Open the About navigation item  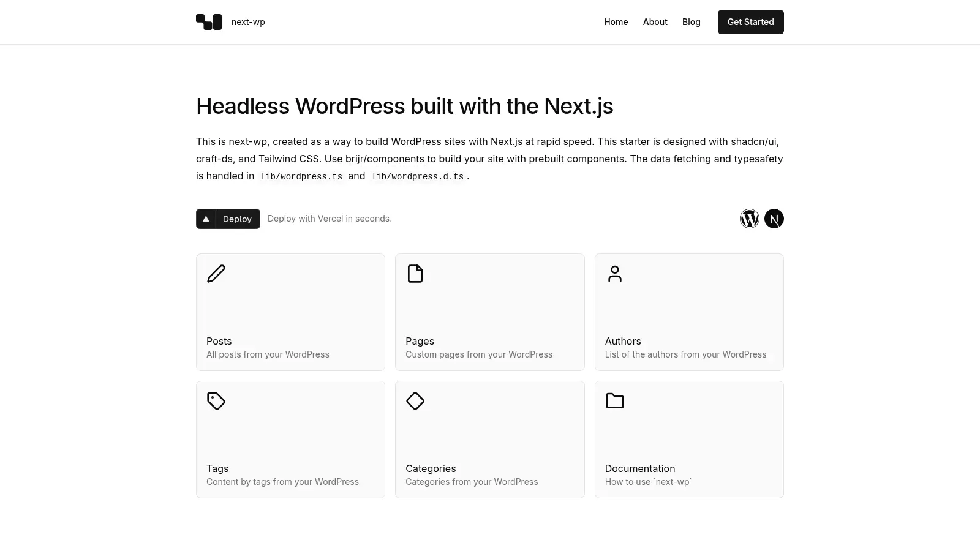[x=655, y=22]
